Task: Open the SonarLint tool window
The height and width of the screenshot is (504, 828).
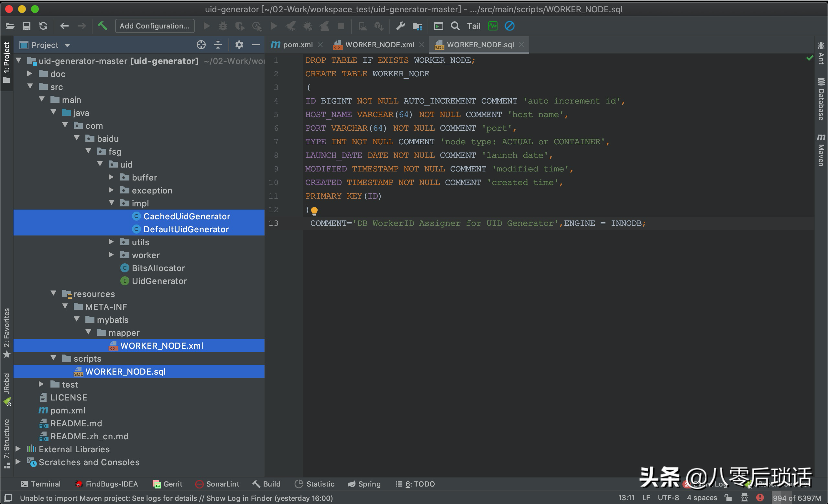Action: (x=217, y=484)
